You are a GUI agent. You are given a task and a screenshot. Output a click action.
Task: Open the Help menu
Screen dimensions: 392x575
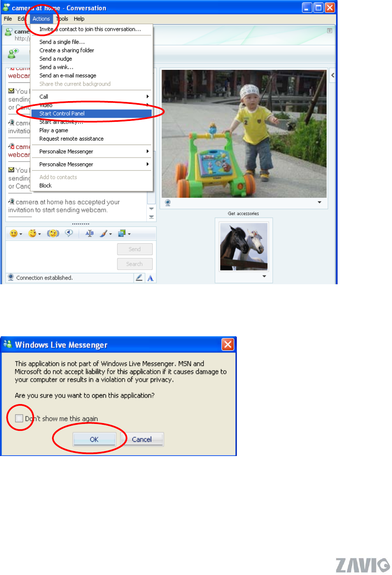pos(79,19)
